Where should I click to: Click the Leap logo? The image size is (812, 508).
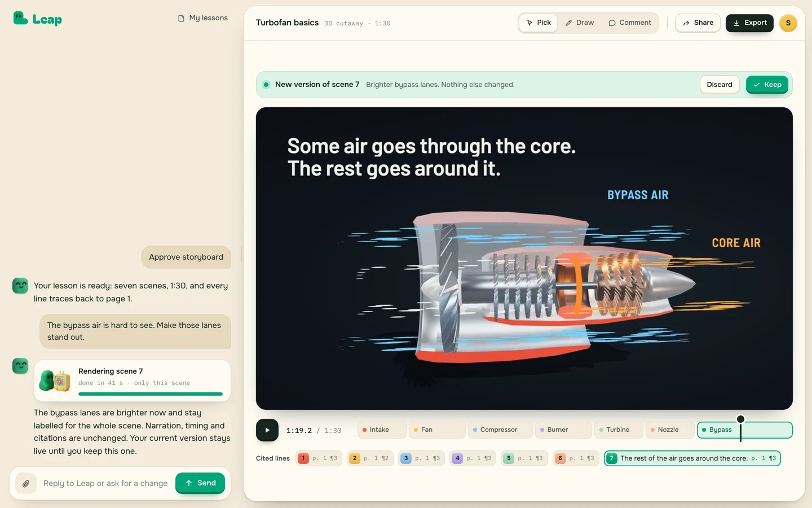coord(37,19)
